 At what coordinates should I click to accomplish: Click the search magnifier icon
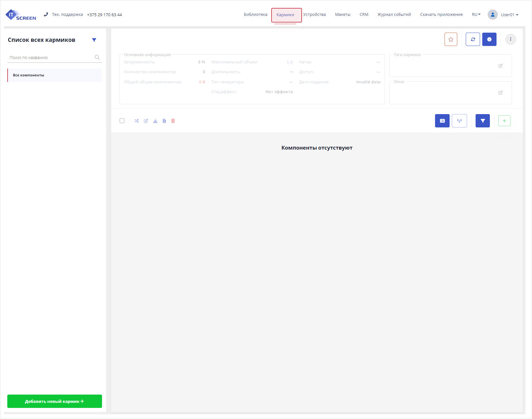[97, 57]
